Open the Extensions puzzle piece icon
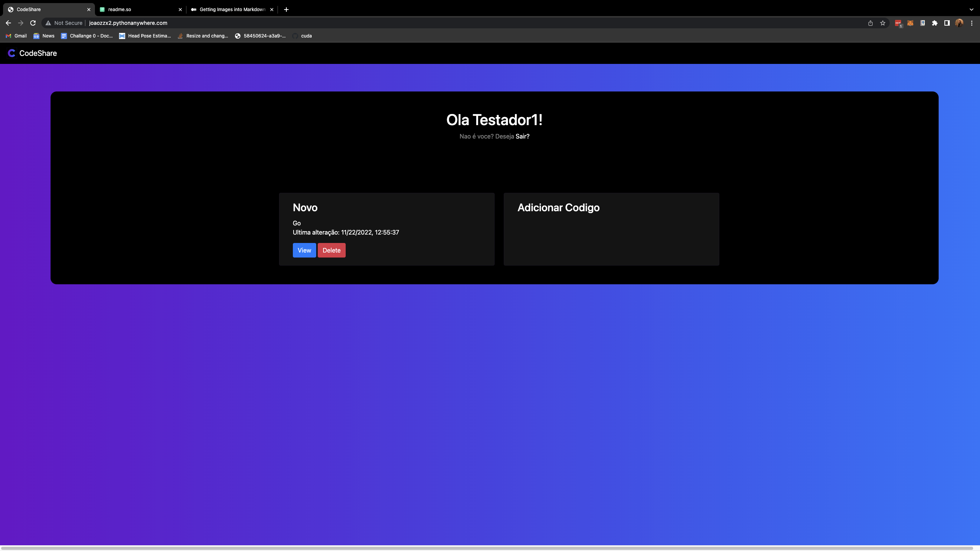The width and height of the screenshot is (980, 551). point(935,23)
